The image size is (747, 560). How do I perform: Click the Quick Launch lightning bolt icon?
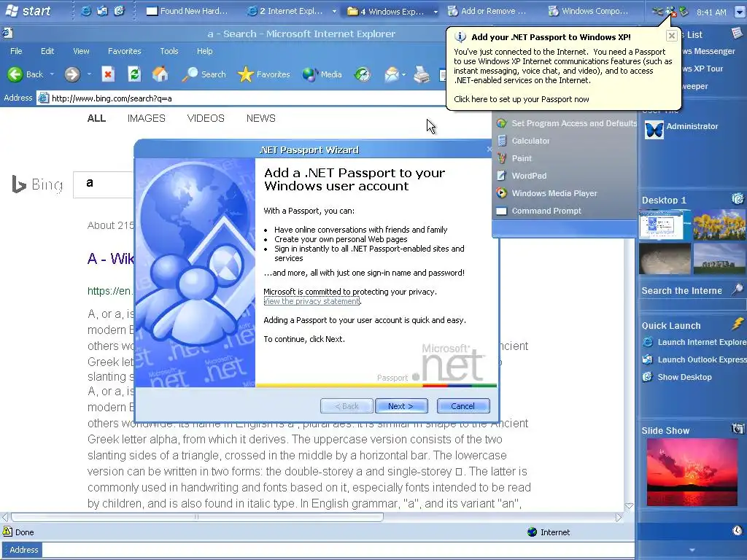[x=738, y=324]
